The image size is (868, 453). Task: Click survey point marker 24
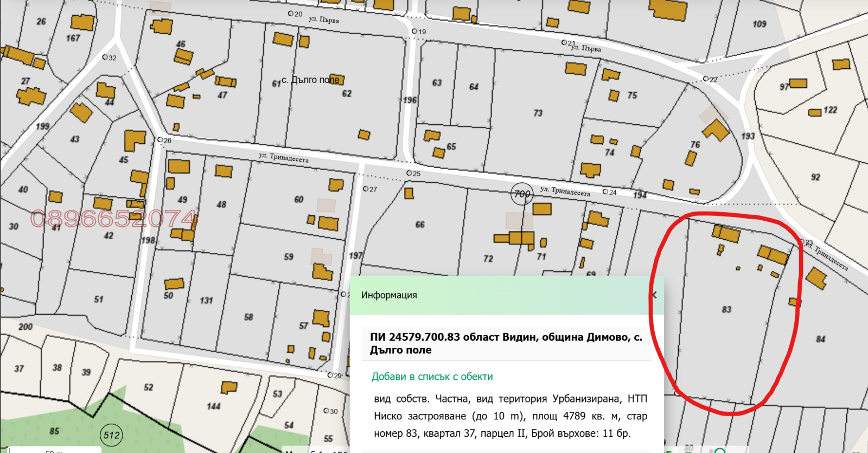(x=605, y=192)
